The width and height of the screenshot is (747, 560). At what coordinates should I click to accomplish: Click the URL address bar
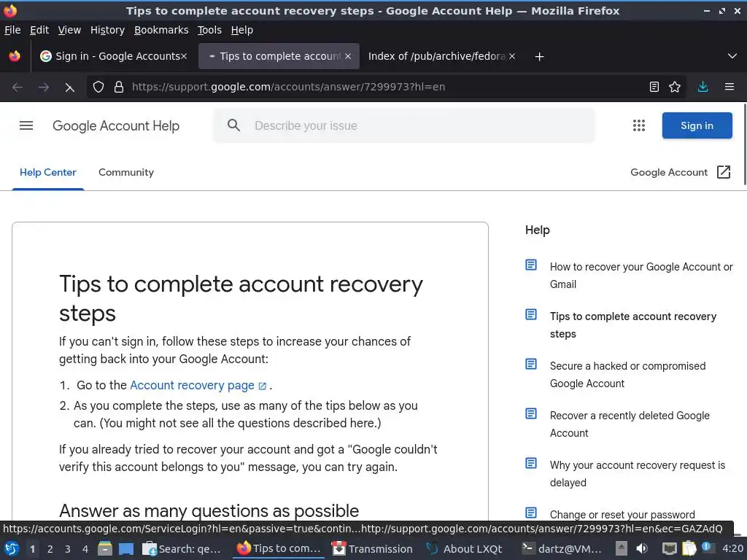pyautogui.click(x=386, y=87)
